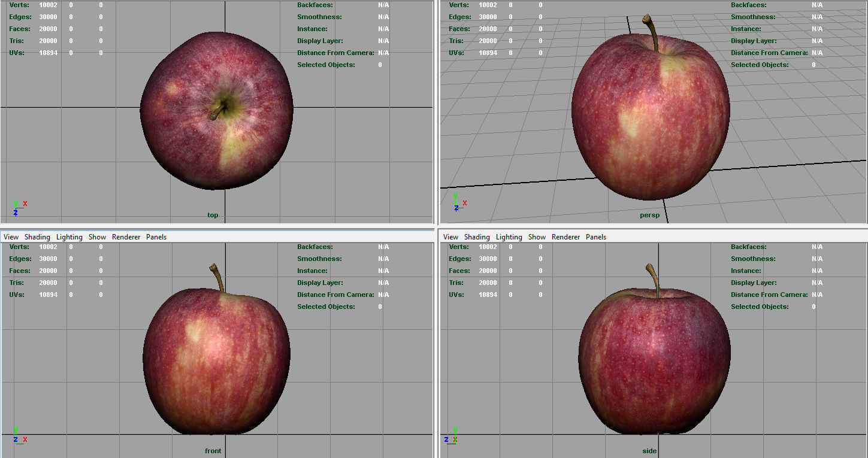This screenshot has height=458, width=868.
Task: Click the '30000' edges count in the persp view
Action: [488, 17]
